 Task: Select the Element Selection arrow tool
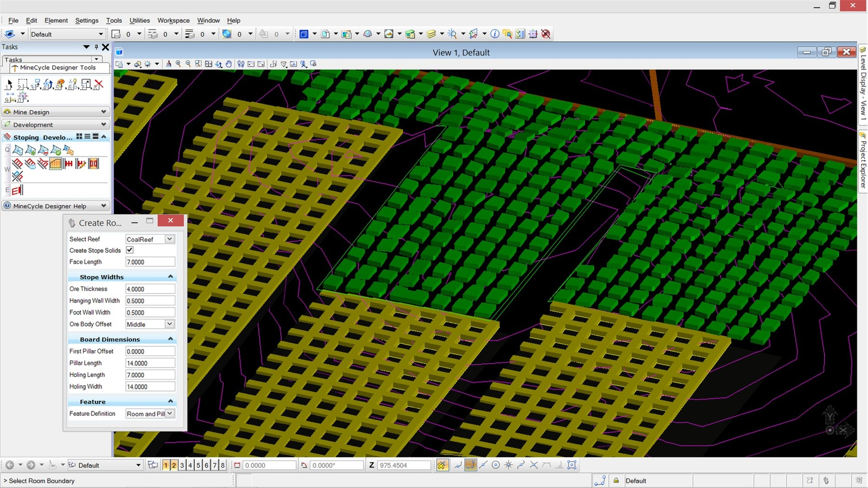click(x=9, y=84)
